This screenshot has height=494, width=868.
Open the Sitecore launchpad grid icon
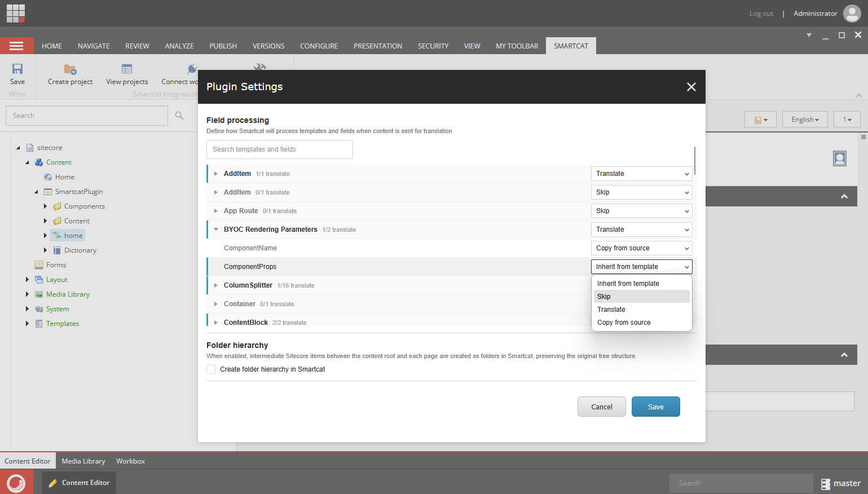tap(16, 13)
